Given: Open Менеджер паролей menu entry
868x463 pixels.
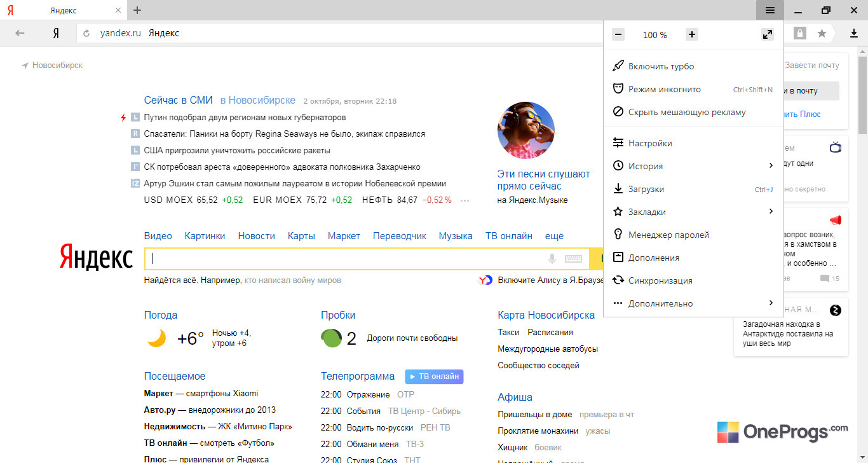Looking at the screenshot, I should [x=693, y=235].
